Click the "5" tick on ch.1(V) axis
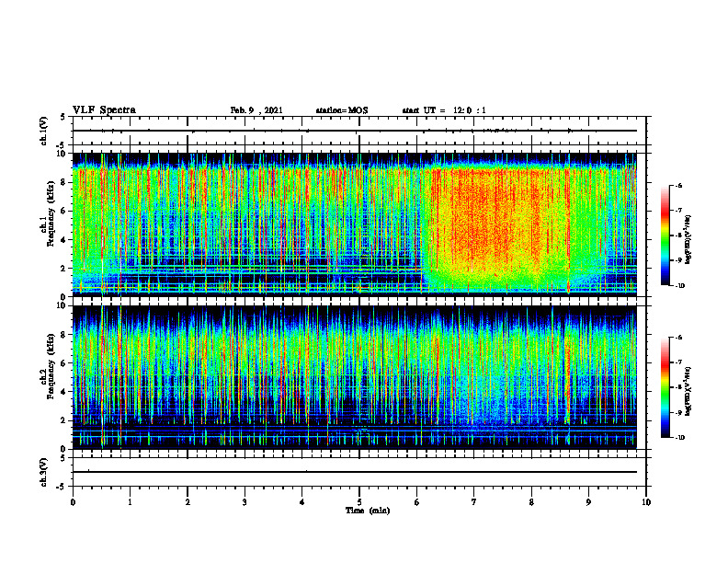 (x=63, y=117)
